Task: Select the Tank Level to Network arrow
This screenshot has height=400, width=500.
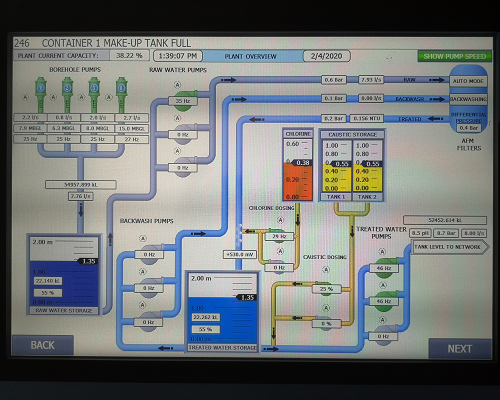Action: pyautogui.click(x=450, y=247)
